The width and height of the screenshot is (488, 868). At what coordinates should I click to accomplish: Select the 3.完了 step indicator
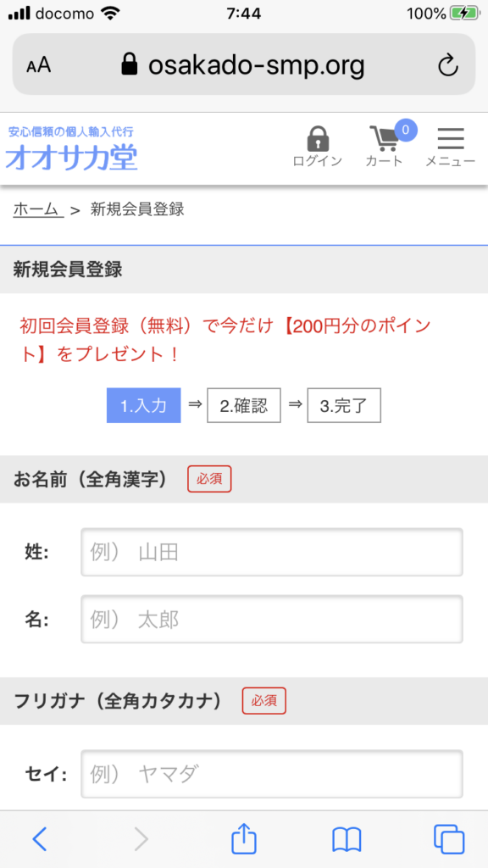point(344,406)
